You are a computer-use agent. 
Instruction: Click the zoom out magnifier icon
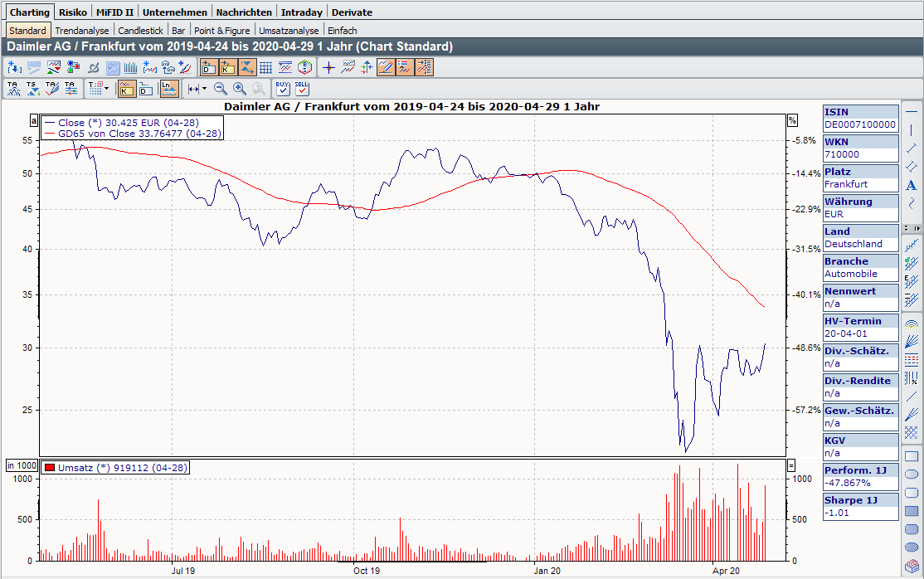tap(221, 88)
